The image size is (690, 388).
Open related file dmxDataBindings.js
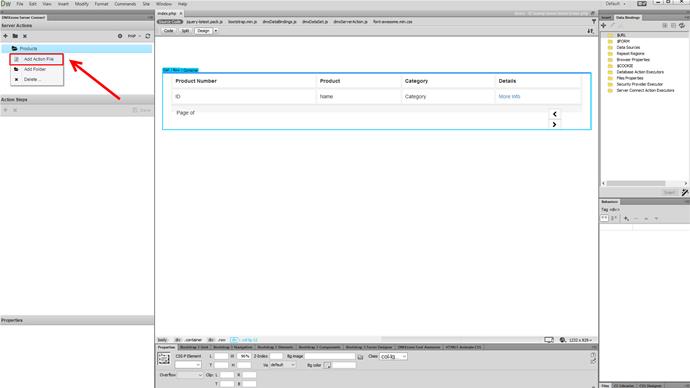tap(279, 22)
